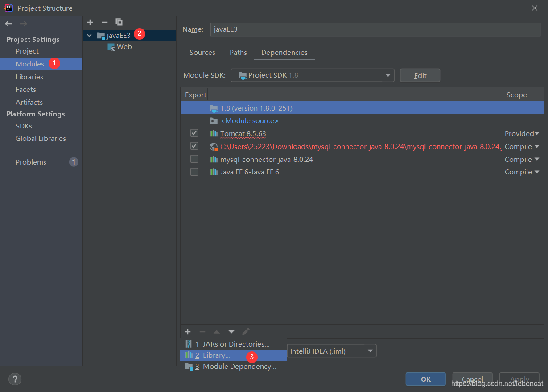The image size is (548, 392).
Task: Click the javaEE3 module folder icon
Action: click(101, 35)
